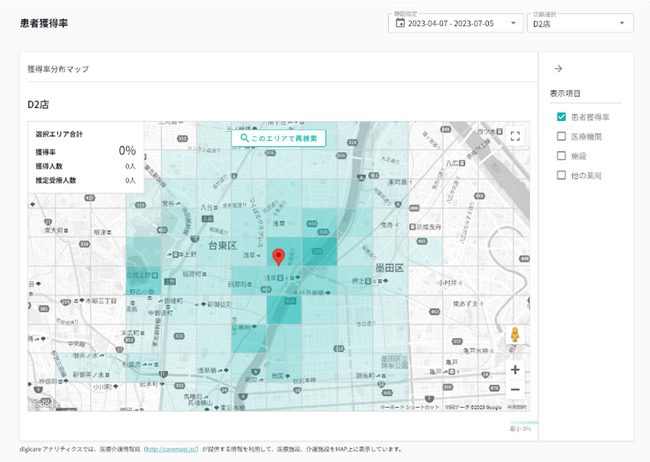650x462 pixels.
Task: Enable the 他の薬局 checkbox
Action: tap(561, 175)
